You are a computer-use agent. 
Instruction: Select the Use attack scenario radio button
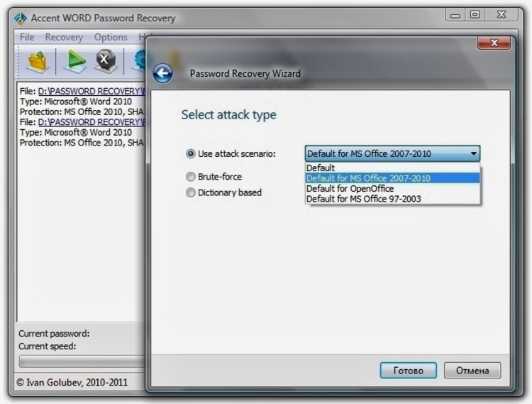point(191,154)
